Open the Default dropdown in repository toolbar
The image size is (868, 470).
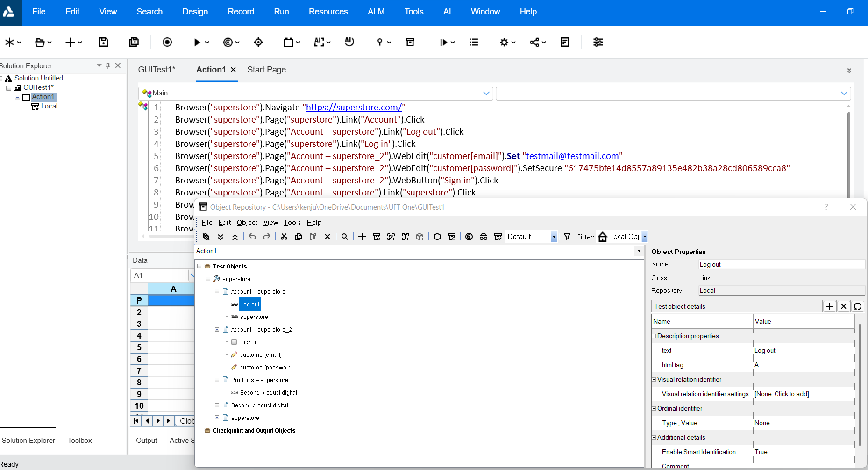click(x=554, y=237)
